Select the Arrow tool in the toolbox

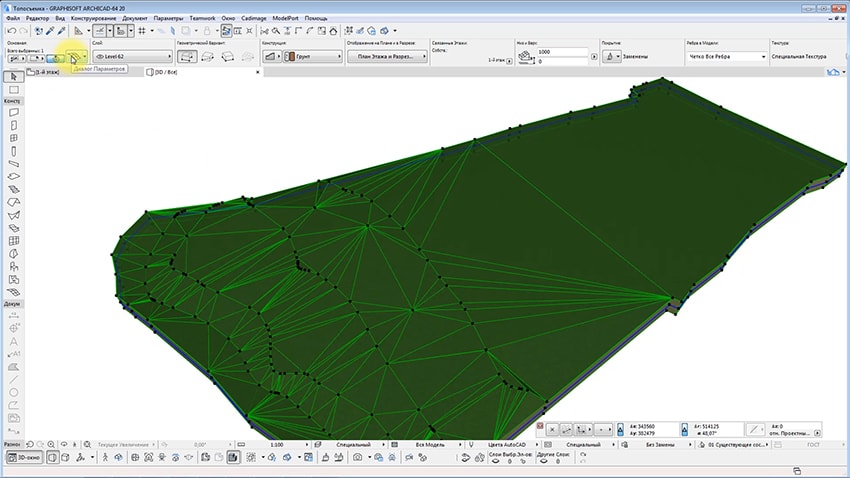(x=14, y=77)
